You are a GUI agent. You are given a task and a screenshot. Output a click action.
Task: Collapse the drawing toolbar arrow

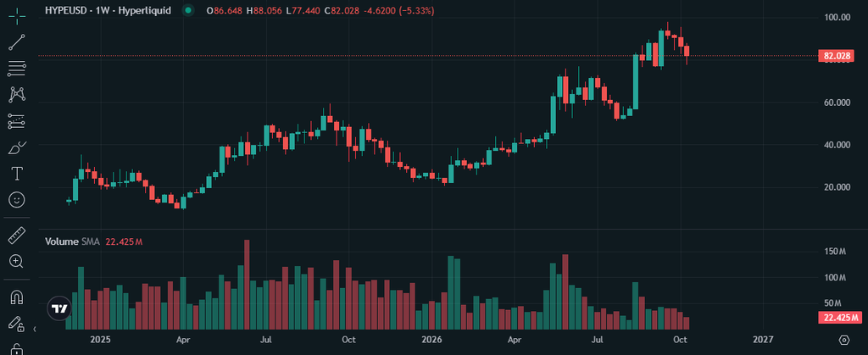click(x=35, y=329)
